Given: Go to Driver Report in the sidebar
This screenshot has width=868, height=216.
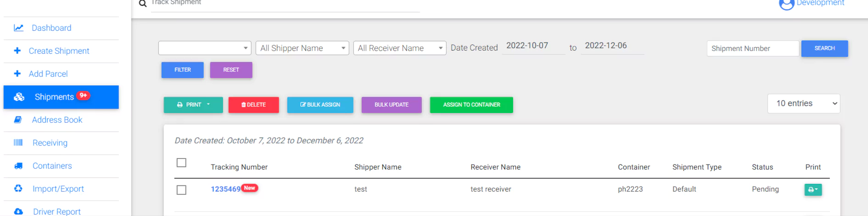Looking at the screenshot, I should (x=56, y=211).
